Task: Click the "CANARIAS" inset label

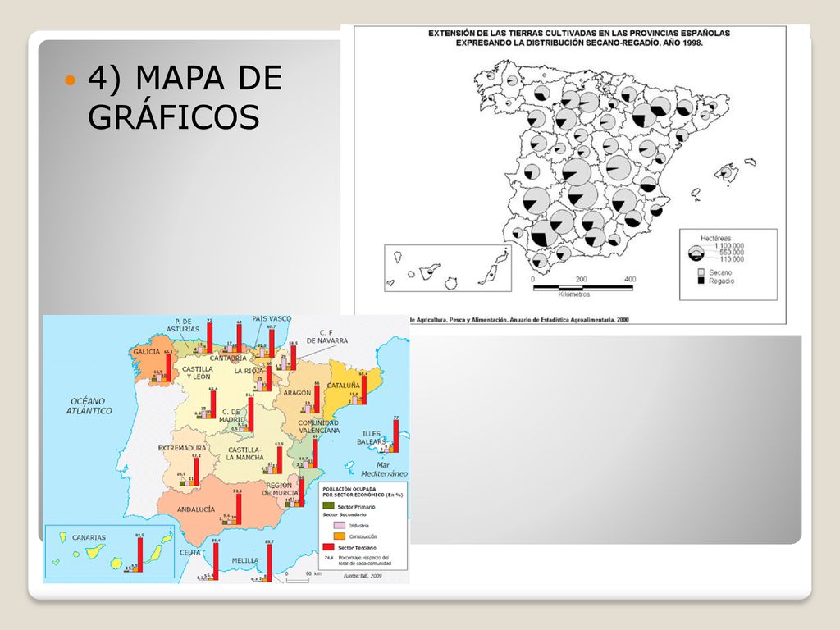Action: (89, 537)
